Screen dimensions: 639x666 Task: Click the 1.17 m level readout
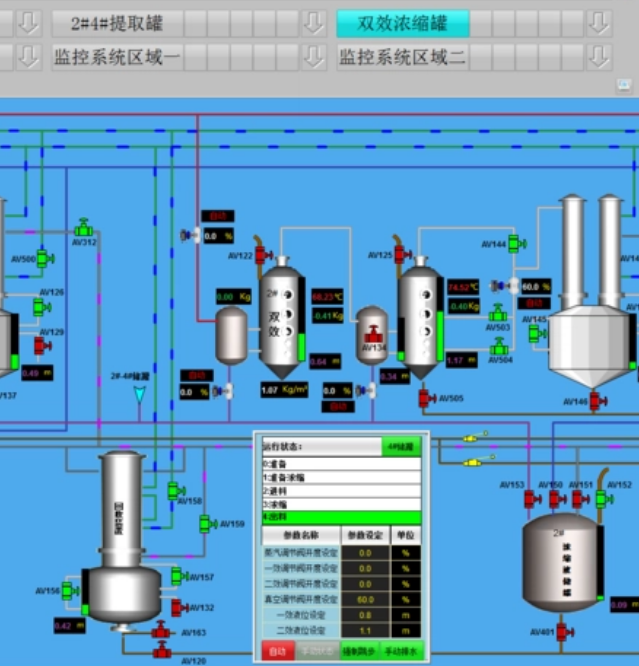coord(462,361)
